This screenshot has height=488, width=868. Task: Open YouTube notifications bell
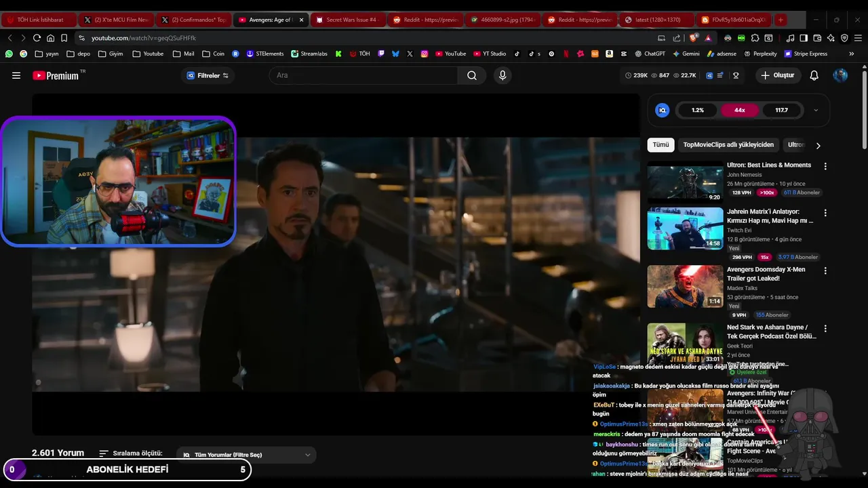pyautogui.click(x=814, y=75)
